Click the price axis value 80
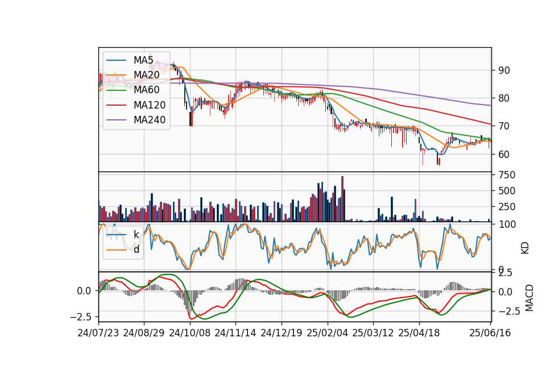 tap(504, 98)
